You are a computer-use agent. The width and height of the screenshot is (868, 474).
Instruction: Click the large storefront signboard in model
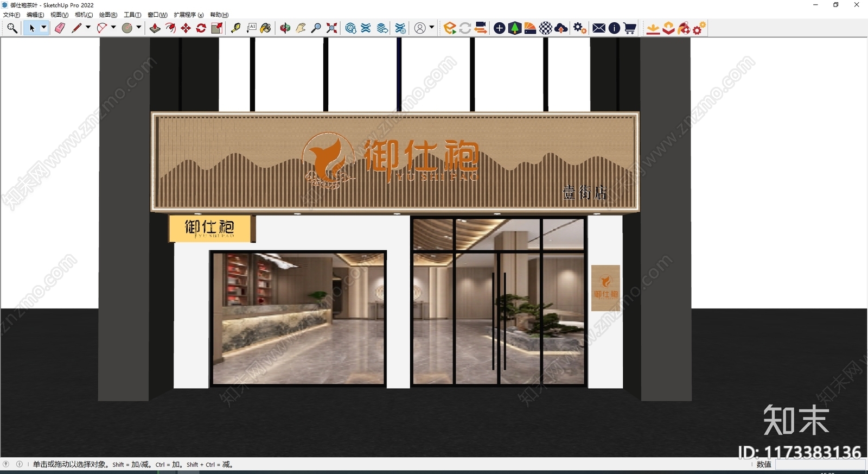point(395,162)
